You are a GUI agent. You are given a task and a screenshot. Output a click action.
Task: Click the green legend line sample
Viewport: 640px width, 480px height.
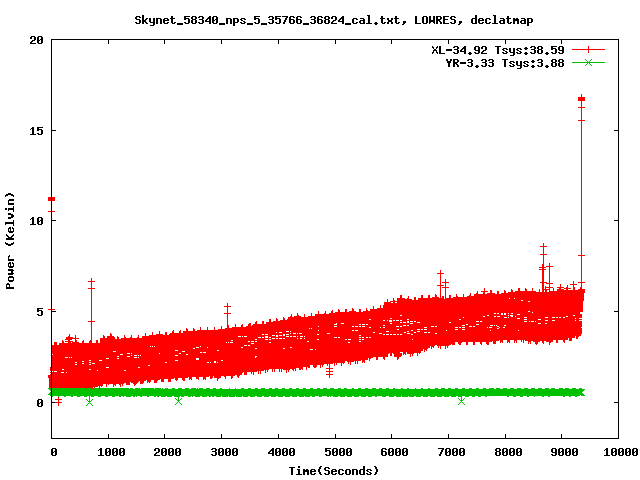[x=588, y=62]
